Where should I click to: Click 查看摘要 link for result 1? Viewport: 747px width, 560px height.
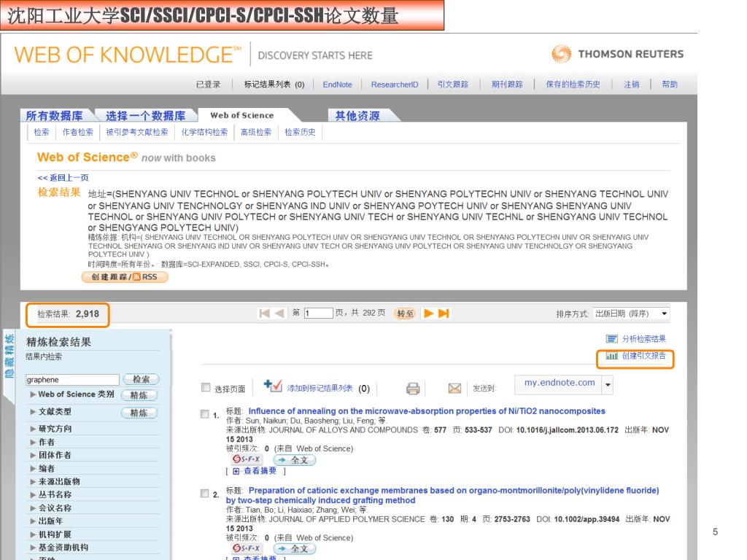pos(260,470)
